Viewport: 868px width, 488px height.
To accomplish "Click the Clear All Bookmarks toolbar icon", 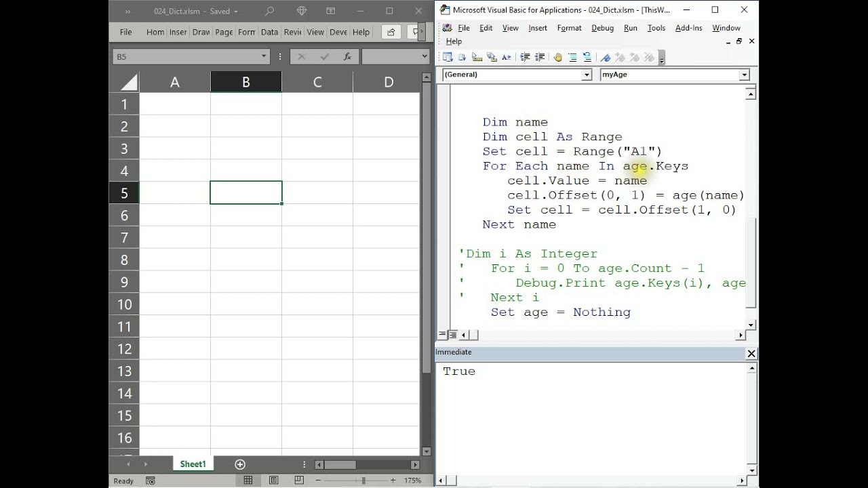I will [x=650, y=58].
